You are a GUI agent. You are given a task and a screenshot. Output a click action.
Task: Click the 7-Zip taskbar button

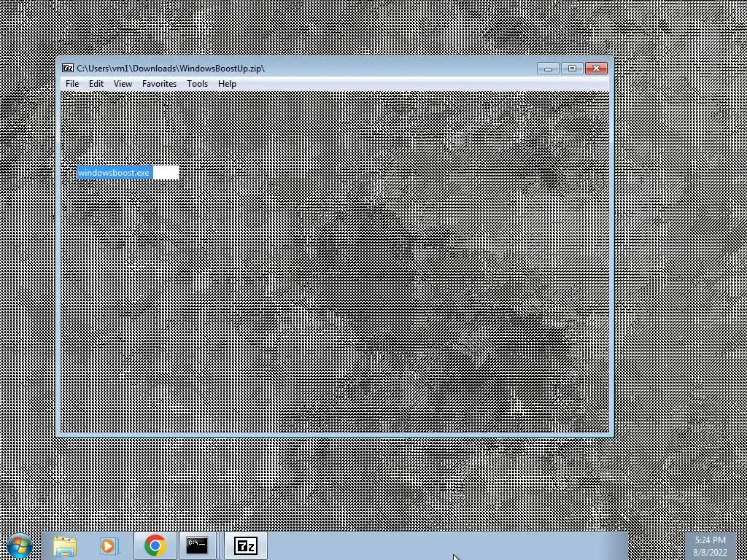246,545
